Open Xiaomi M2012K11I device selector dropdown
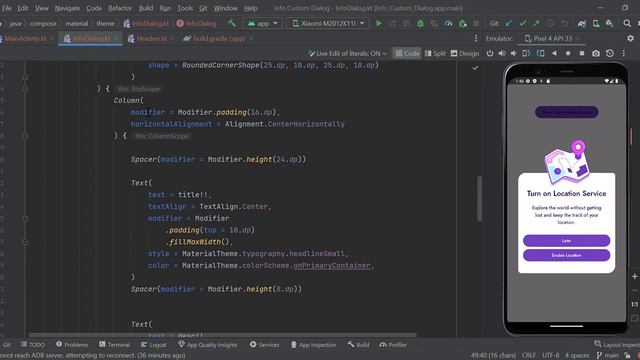Image resolution: width=640 pixels, height=360 pixels. (x=328, y=23)
